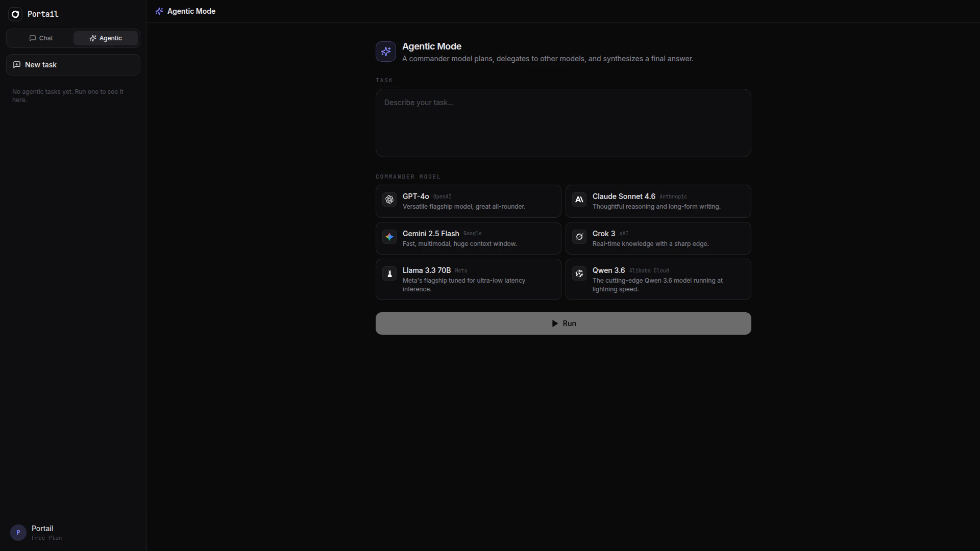Image resolution: width=980 pixels, height=551 pixels.
Task: Select GPT-4o as commander model
Action: (x=469, y=202)
